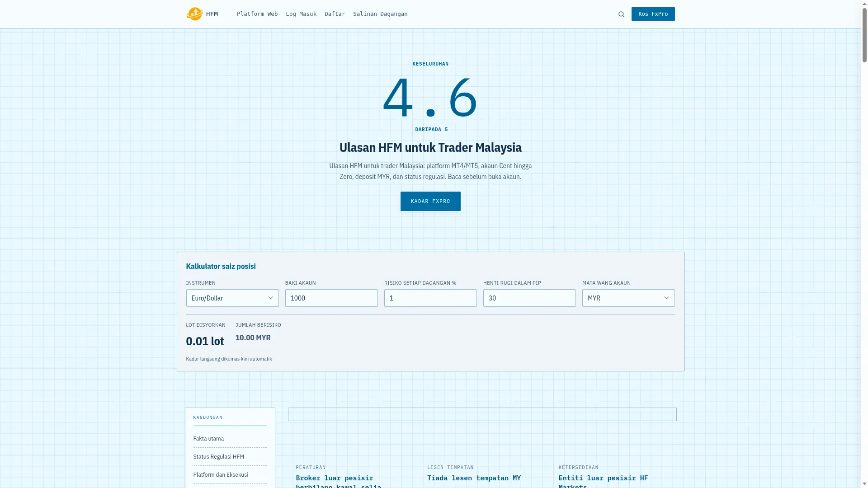Click the 10.00 MYR risk amount

(x=253, y=338)
